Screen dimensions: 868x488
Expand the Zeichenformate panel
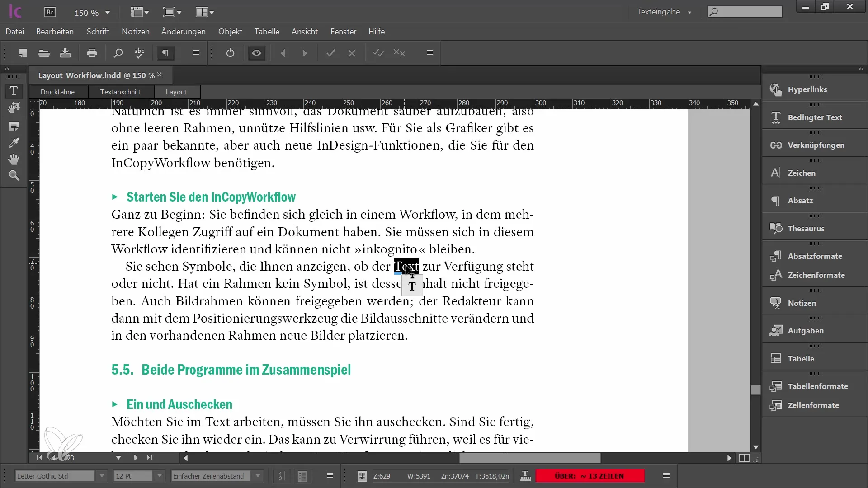tap(816, 275)
